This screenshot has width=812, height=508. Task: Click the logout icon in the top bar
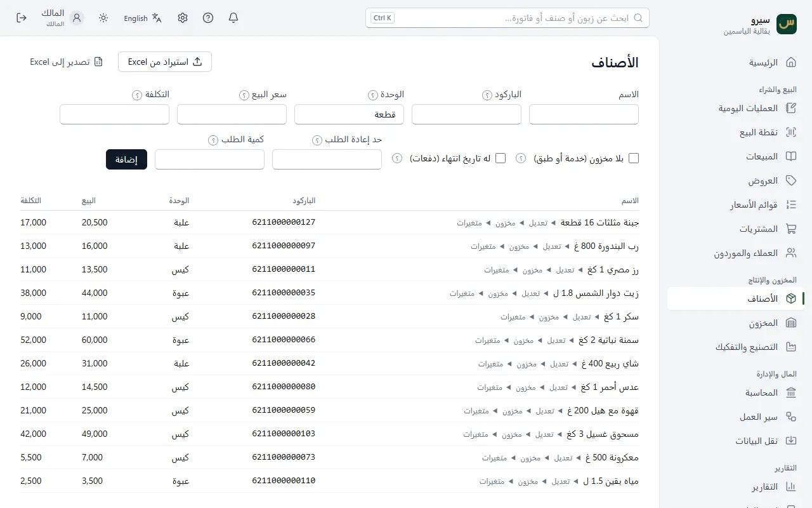tap(22, 18)
